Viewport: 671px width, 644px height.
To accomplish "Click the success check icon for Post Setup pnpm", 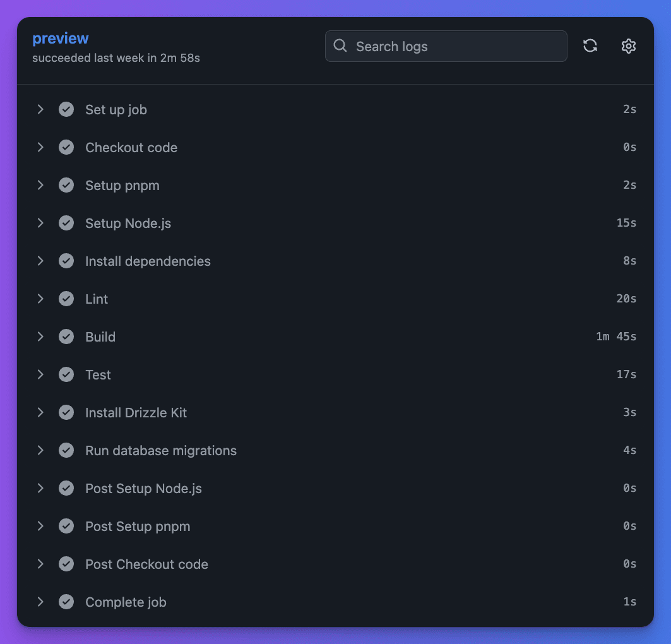I will pos(66,526).
